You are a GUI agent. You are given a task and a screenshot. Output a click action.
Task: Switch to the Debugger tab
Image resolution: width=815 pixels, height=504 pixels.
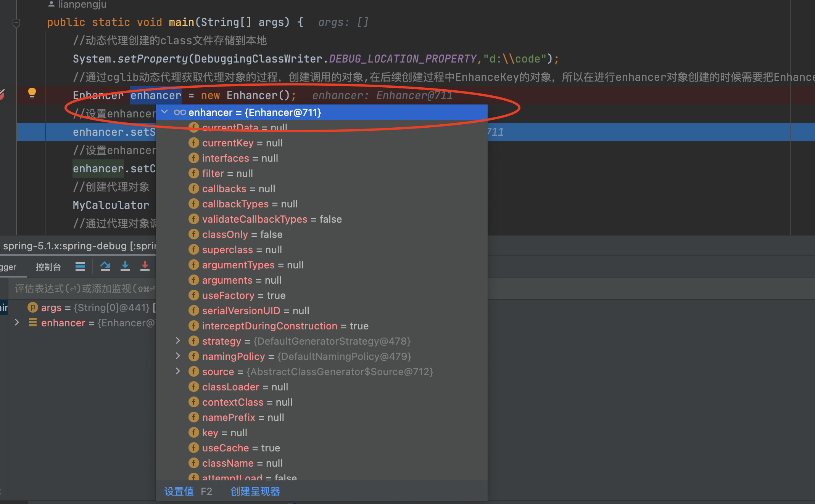(x=8, y=267)
